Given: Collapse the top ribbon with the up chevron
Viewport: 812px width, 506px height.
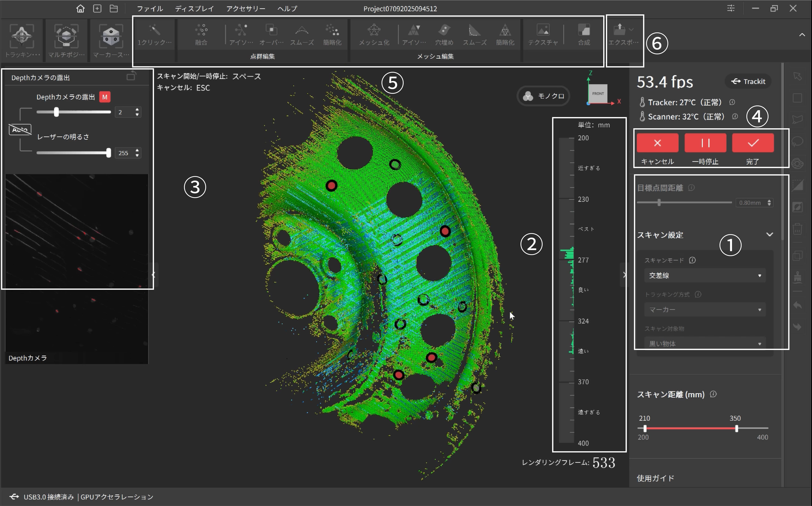Looking at the screenshot, I should click(x=802, y=35).
